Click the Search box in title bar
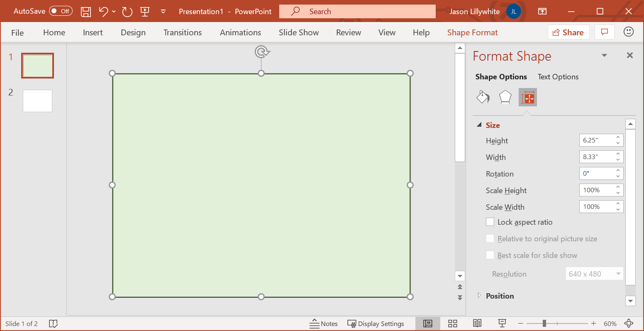Viewport: 644px width, 331px height. pos(357,12)
